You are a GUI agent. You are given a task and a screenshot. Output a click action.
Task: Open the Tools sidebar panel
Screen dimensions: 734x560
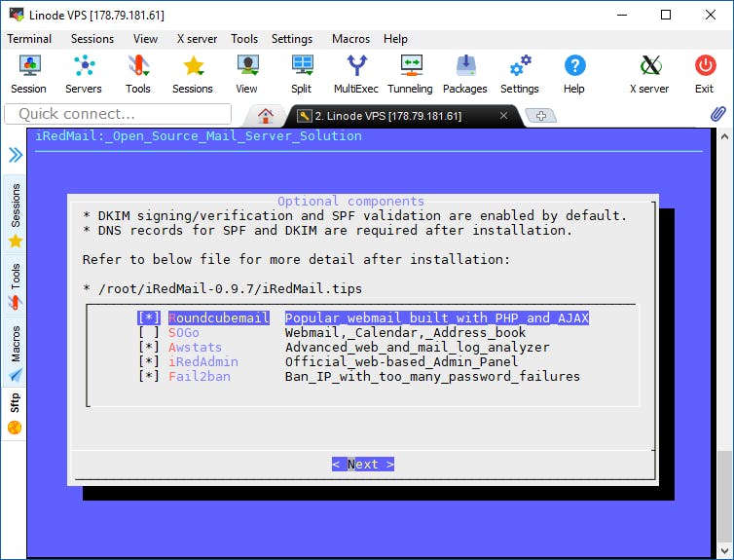pyautogui.click(x=15, y=286)
